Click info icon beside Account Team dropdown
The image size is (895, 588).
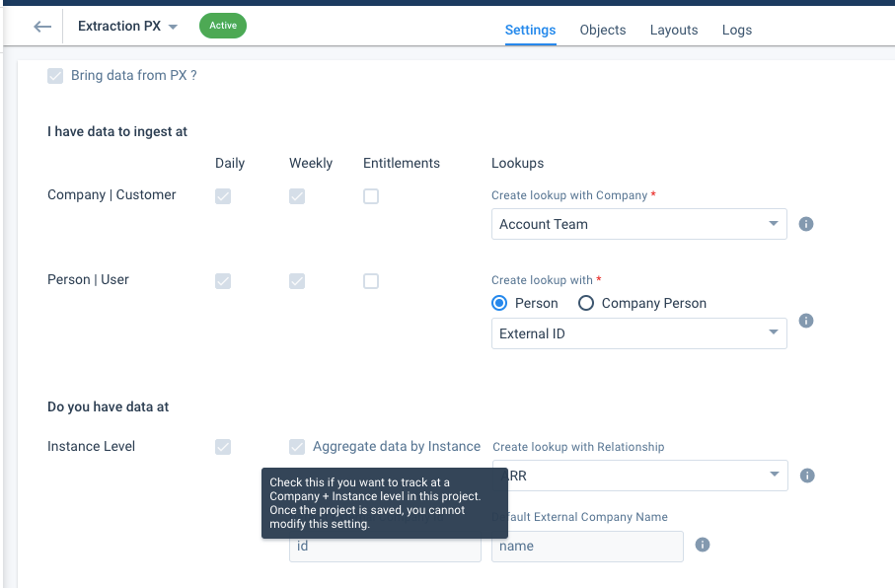pos(806,224)
